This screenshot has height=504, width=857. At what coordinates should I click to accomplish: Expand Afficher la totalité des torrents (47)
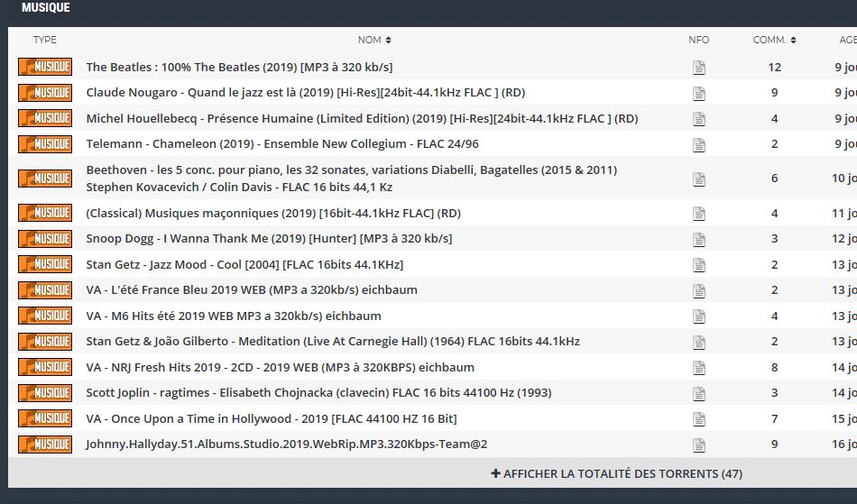pyautogui.click(x=616, y=473)
